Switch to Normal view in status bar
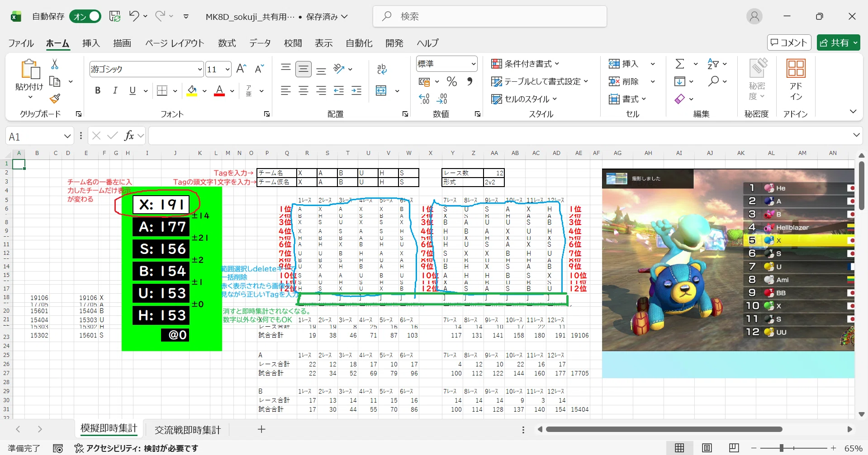This screenshot has height=455, width=868. pos(679,448)
